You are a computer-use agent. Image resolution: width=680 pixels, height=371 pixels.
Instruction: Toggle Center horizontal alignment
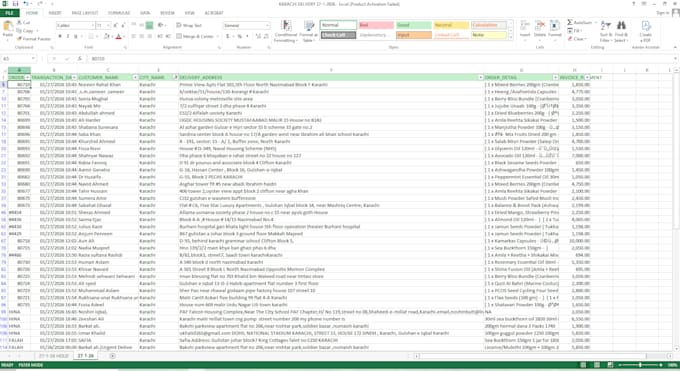pos(141,36)
